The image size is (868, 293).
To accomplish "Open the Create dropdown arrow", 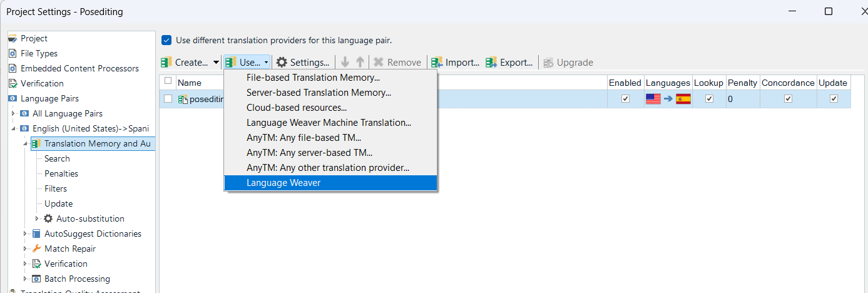I will coord(216,63).
